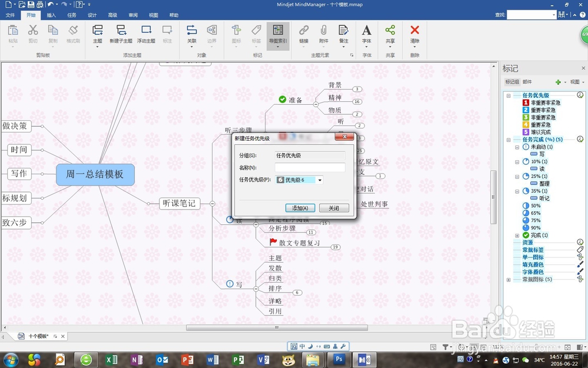Click the 主题 topic icon
The image size is (588, 368).
pos(98,31)
